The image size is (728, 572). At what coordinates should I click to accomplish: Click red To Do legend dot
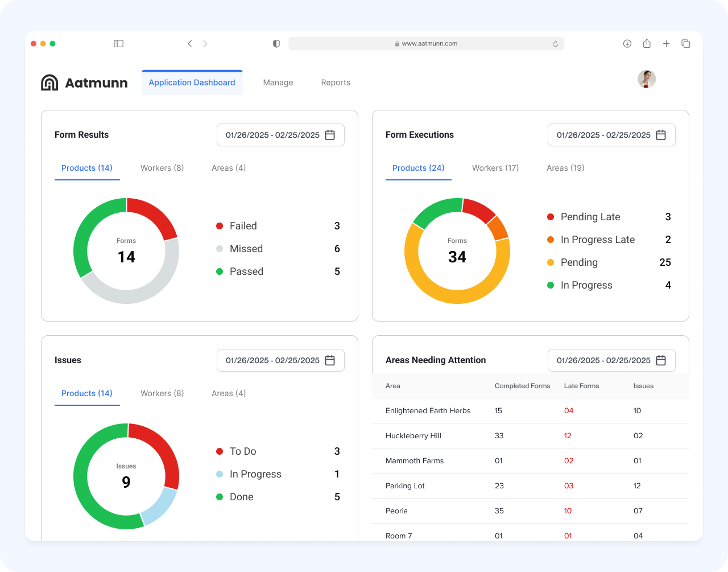pos(220,451)
